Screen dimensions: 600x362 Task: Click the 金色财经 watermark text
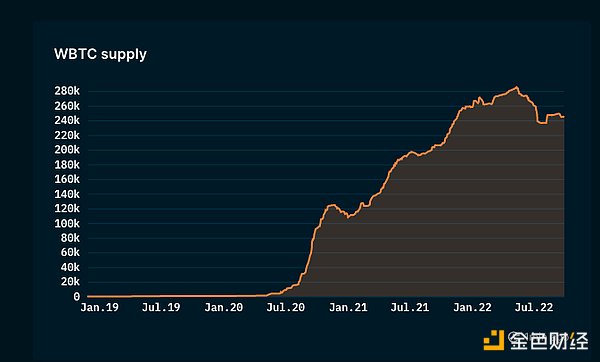pyautogui.click(x=548, y=340)
